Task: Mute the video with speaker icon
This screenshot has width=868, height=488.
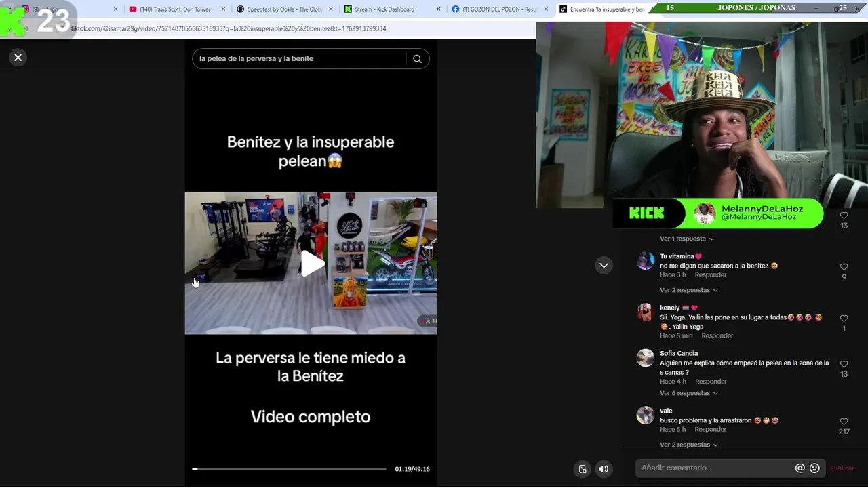Action: (603, 469)
